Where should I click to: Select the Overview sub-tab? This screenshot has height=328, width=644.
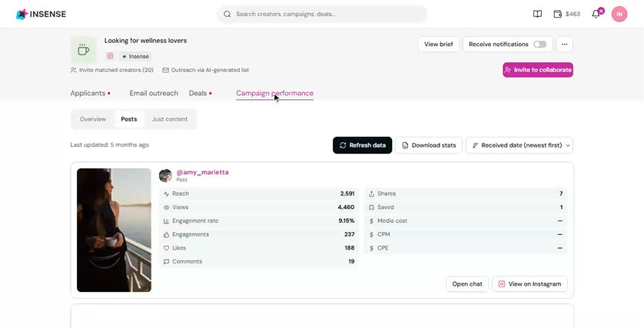coord(93,119)
